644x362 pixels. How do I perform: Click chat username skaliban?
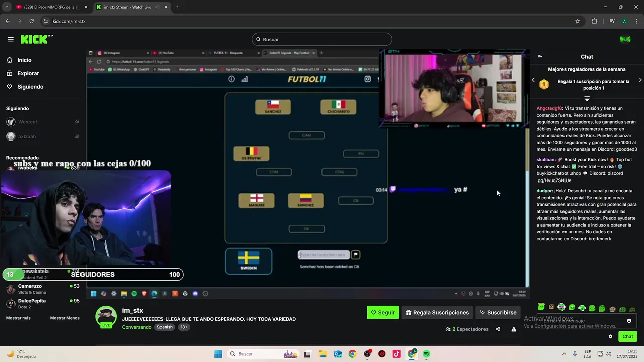tap(545, 159)
